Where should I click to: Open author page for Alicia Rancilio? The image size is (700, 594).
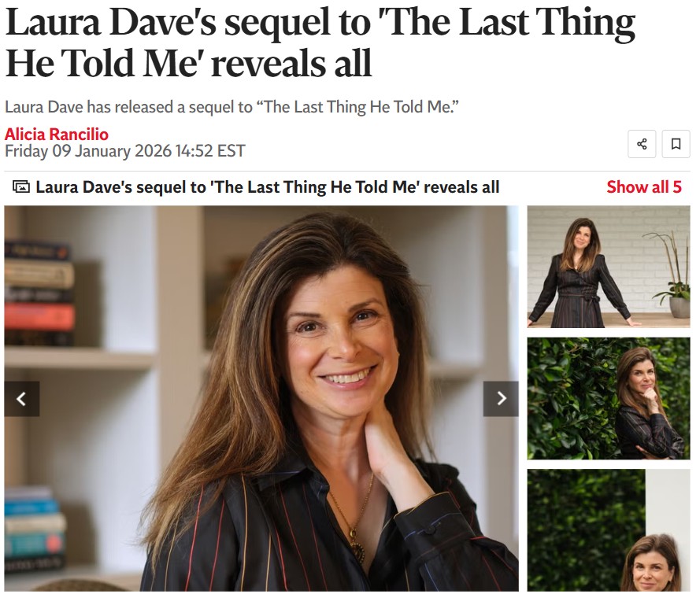pyautogui.click(x=57, y=135)
